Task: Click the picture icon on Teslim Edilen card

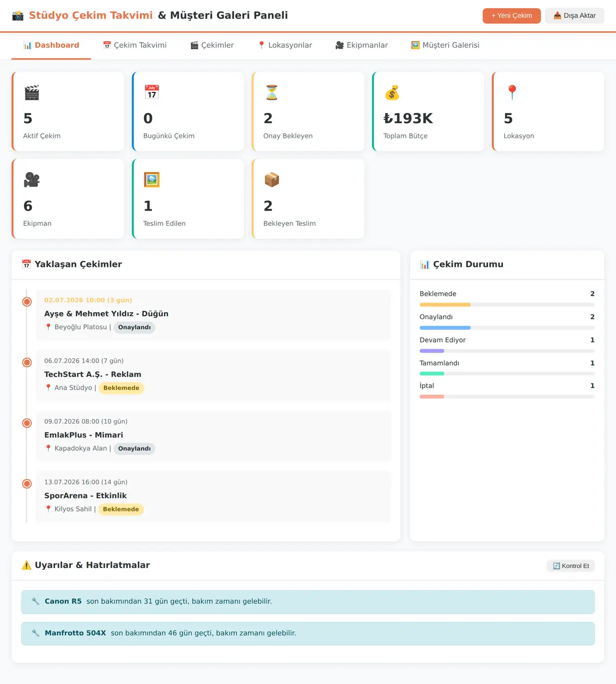Action: click(152, 180)
